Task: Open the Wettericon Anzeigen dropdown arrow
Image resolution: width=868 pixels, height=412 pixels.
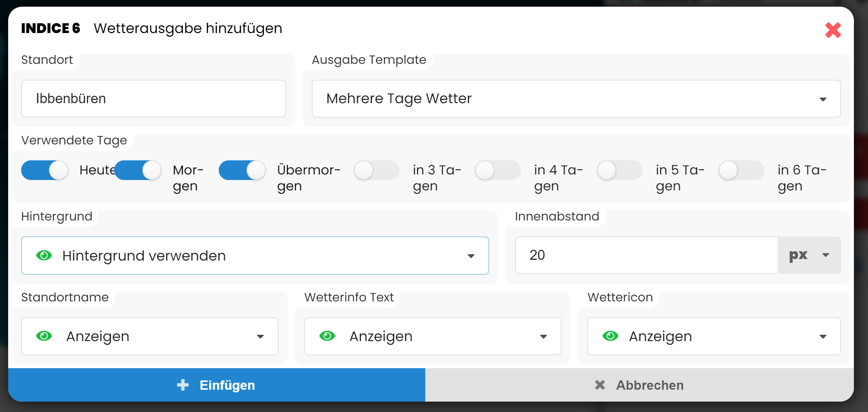Action: (823, 336)
